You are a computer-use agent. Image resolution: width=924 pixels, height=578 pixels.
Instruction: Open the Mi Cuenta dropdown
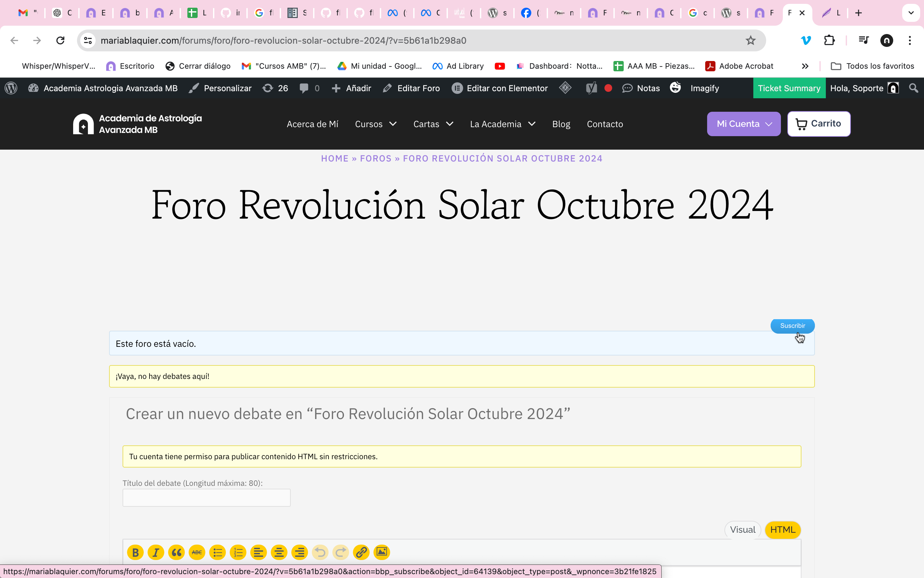click(x=744, y=124)
